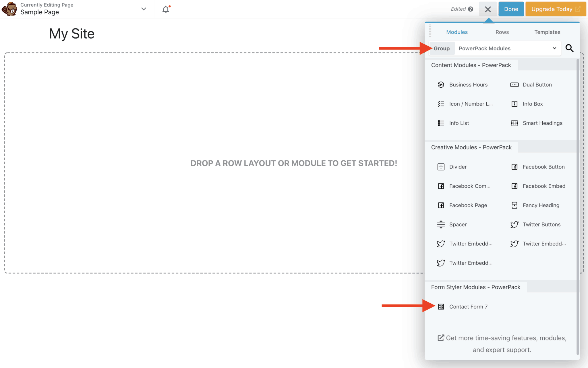Click the Done button

[511, 9]
